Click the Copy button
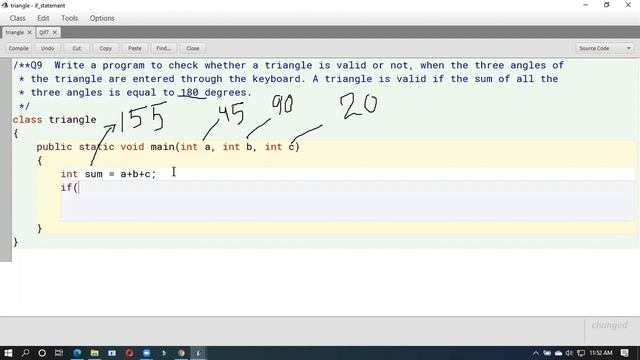The width and height of the screenshot is (640, 360). pyautogui.click(x=106, y=48)
